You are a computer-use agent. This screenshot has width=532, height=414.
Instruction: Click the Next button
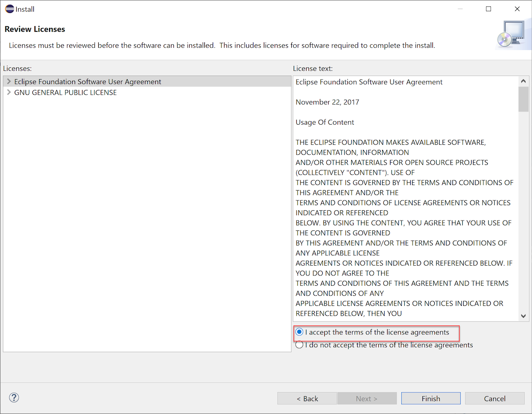366,398
